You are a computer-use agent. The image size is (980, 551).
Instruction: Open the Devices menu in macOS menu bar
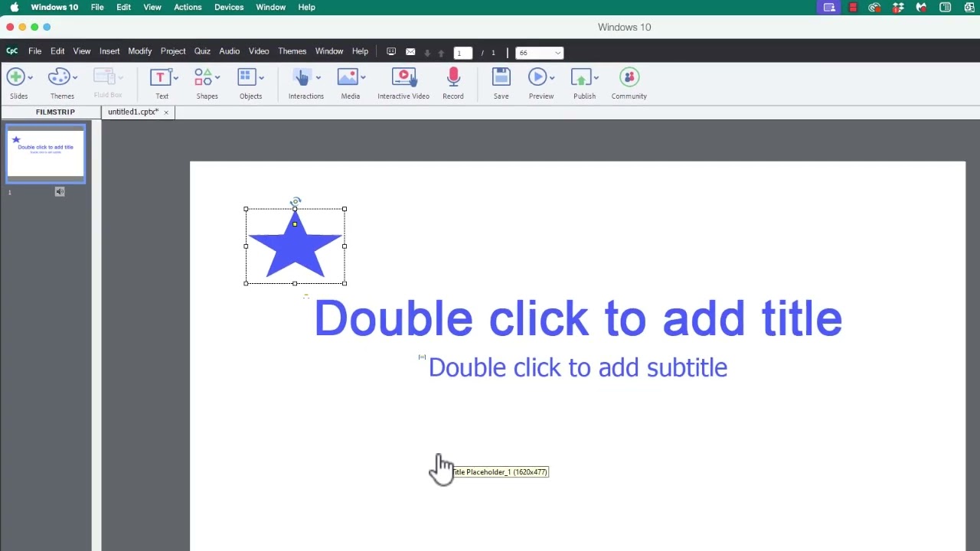pos(229,7)
